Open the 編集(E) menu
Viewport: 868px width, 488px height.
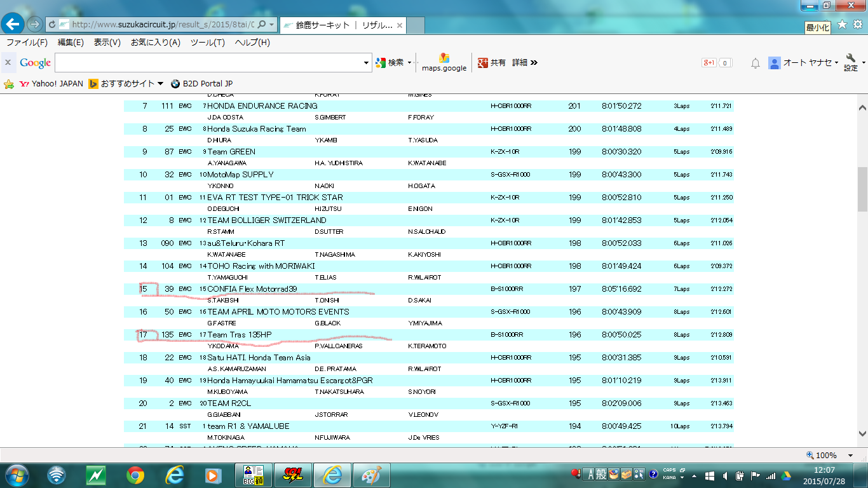click(71, 43)
